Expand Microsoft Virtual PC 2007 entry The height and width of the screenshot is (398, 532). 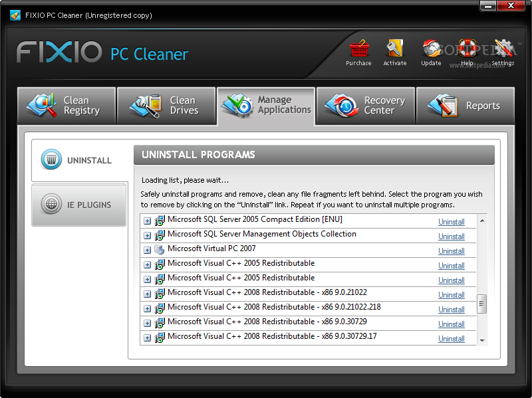[147, 250]
